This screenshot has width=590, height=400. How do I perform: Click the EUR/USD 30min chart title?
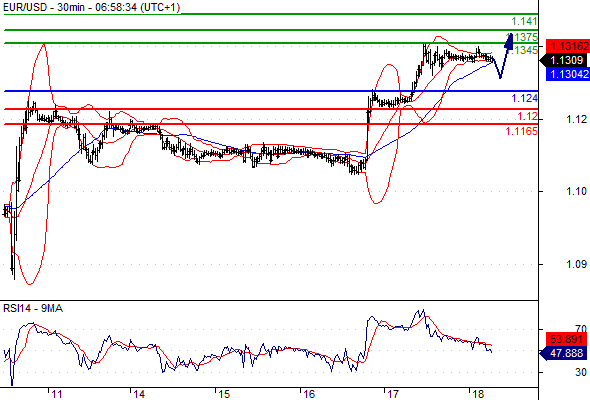pyautogui.click(x=92, y=7)
